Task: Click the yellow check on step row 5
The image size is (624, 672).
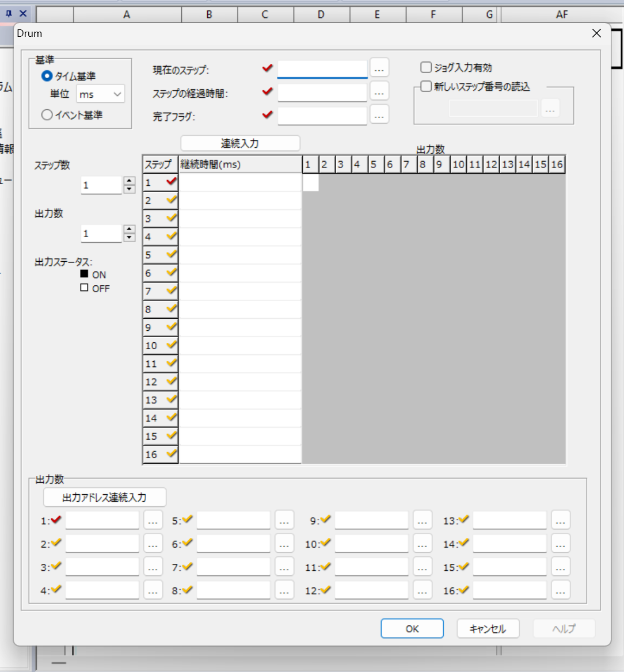Action: pos(172,254)
